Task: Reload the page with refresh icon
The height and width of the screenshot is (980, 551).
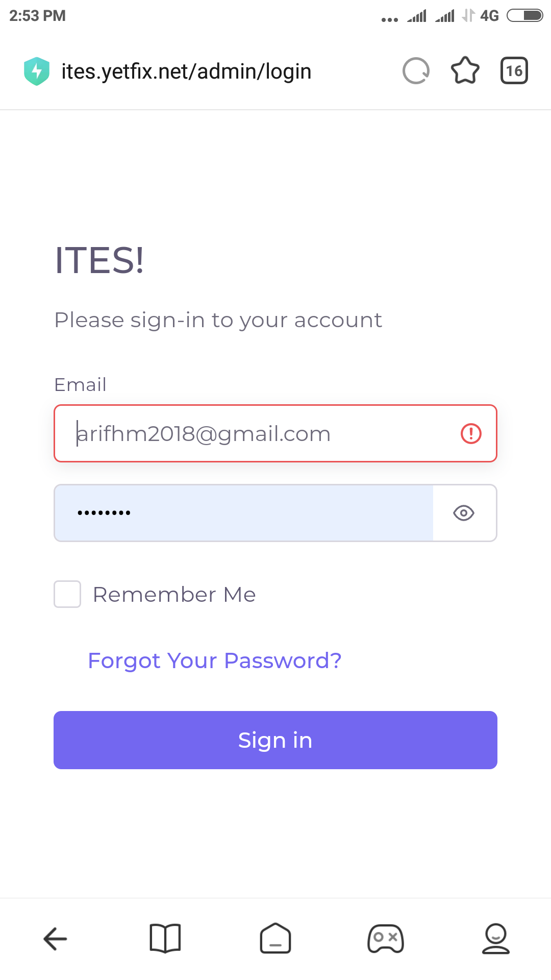Action: [x=416, y=70]
